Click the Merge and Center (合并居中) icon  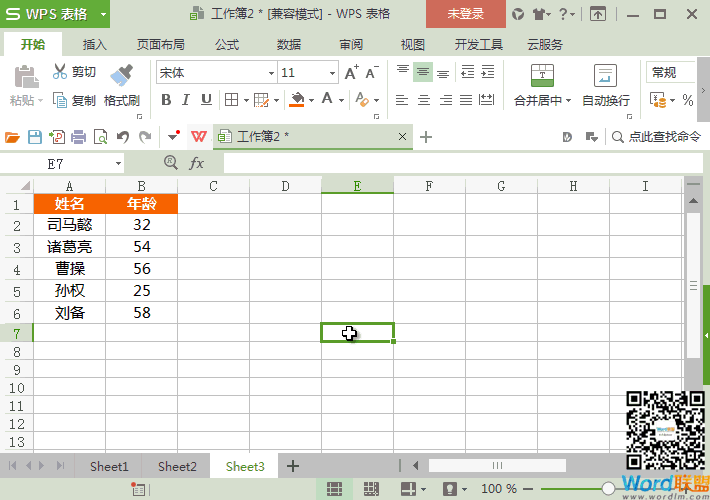542,75
